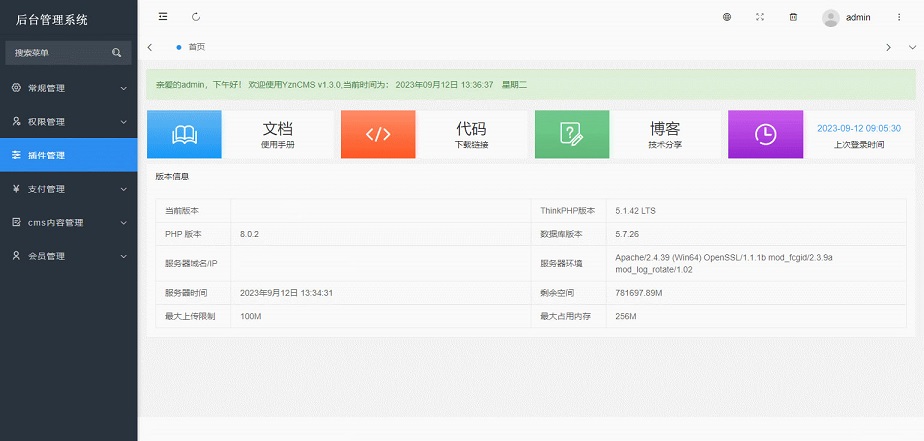Open the three-dot more menu
924x441 pixels.
(x=899, y=17)
